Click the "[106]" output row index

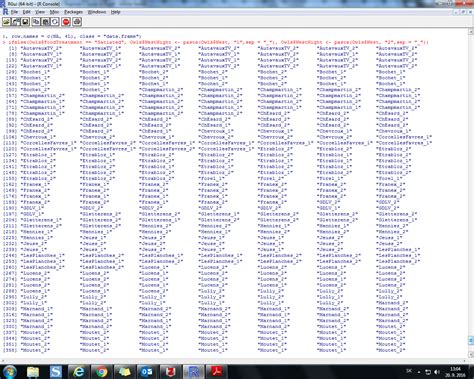10,137
